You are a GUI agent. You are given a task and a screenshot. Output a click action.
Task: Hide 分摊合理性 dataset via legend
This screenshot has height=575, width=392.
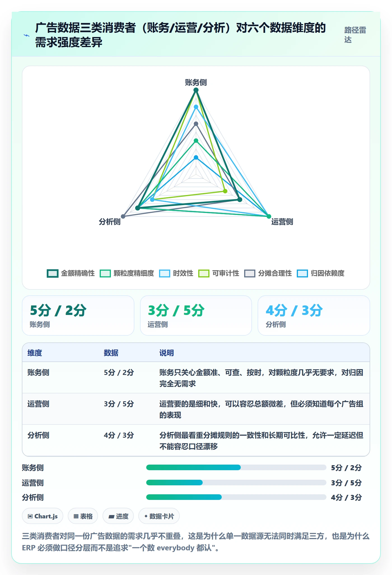pos(268,273)
